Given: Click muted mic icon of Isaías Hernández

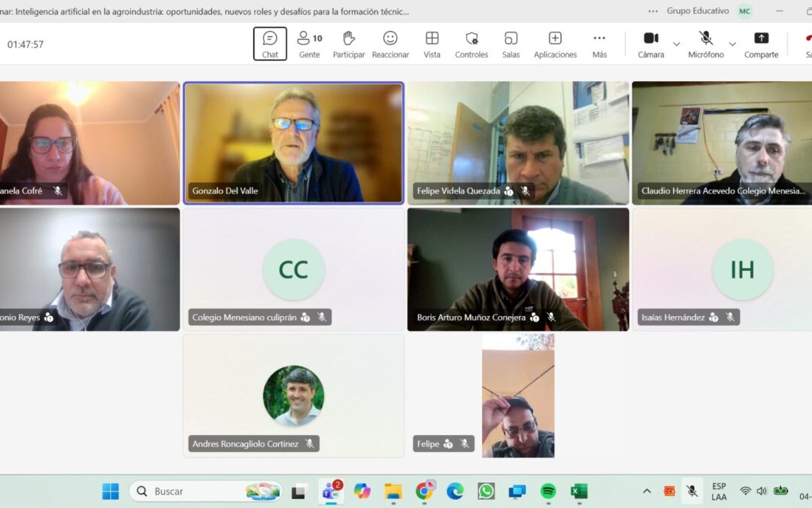Looking at the screenshot, I should click(x=729, y=318).
